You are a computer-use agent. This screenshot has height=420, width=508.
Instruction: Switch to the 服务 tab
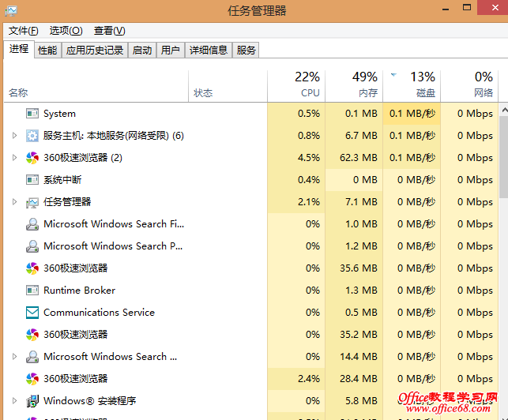246,51
